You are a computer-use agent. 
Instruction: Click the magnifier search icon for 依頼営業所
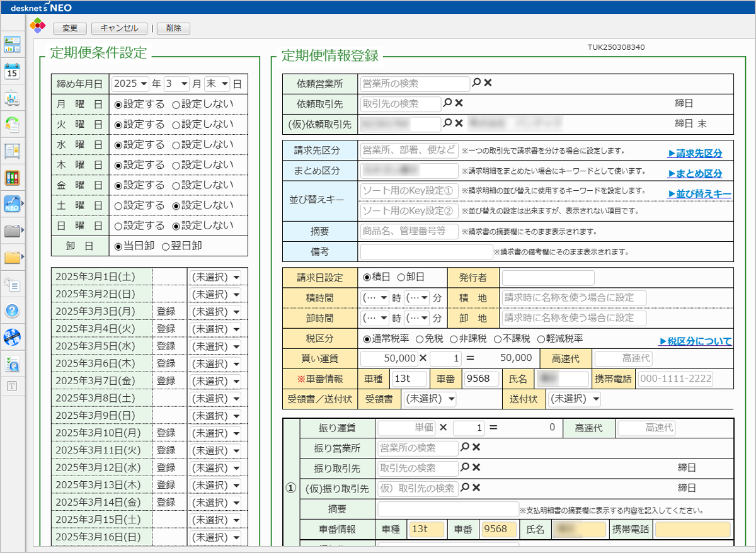coord(477,83)
